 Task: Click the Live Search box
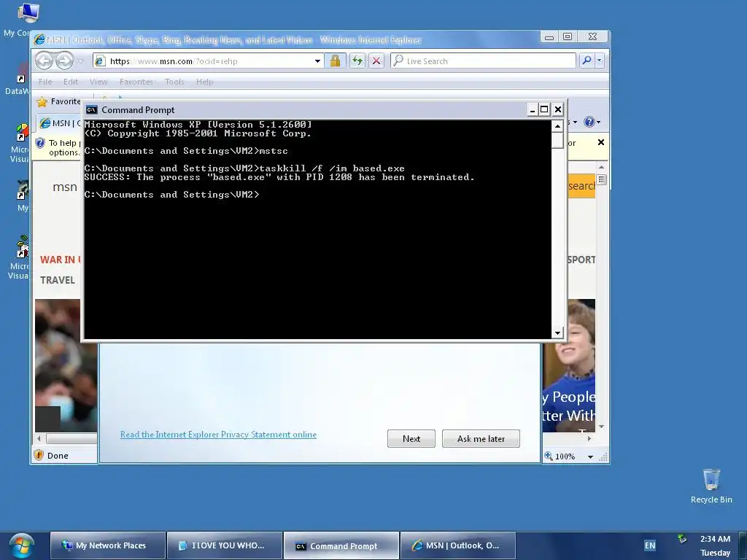(x=483, y=61)
